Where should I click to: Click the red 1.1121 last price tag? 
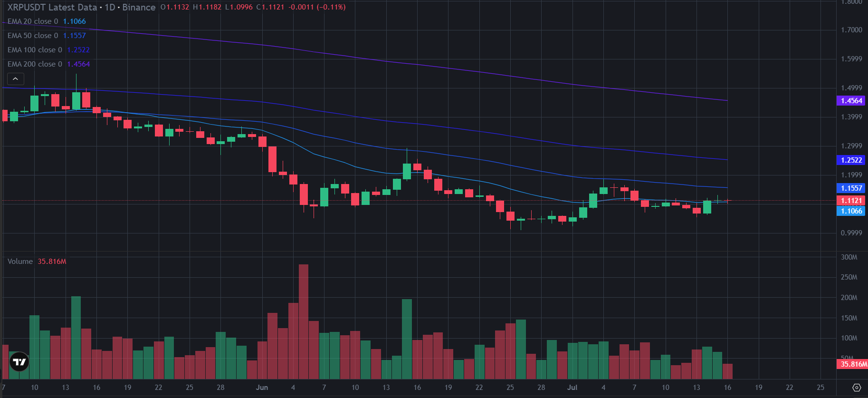coord(851,201)
